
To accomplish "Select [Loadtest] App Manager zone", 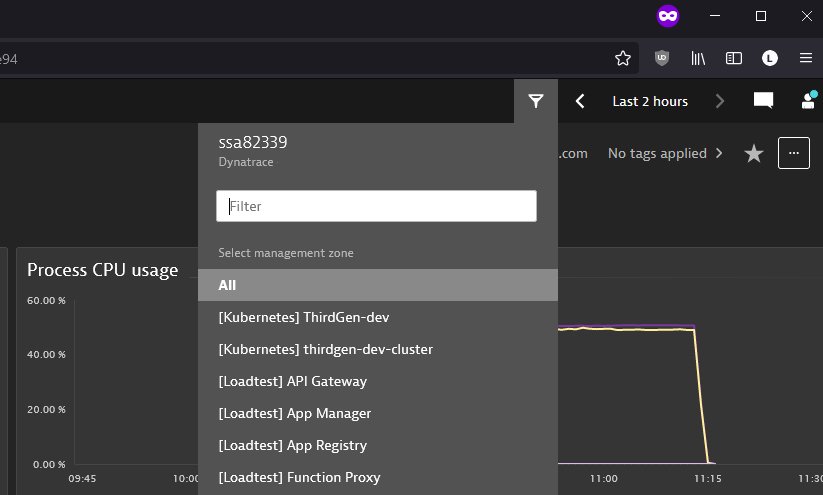I will [x=378, y=413].
